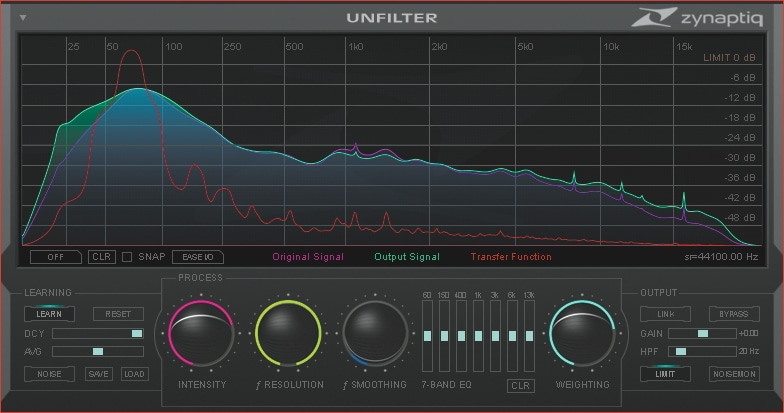The height and width of the screenshot is (413, 784).
Task: Click the LIMIT 0 dB label on the graph
Action: click(730, 58)
